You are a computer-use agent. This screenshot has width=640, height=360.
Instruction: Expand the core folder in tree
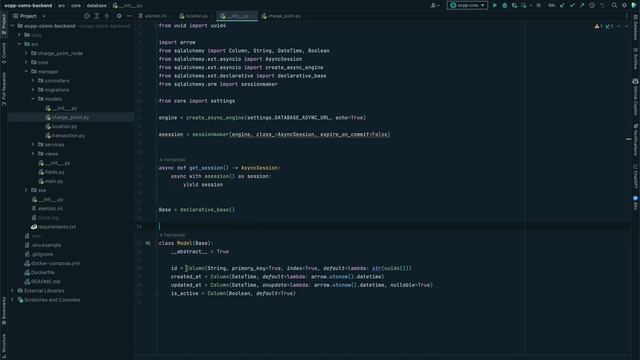(26, 62)
